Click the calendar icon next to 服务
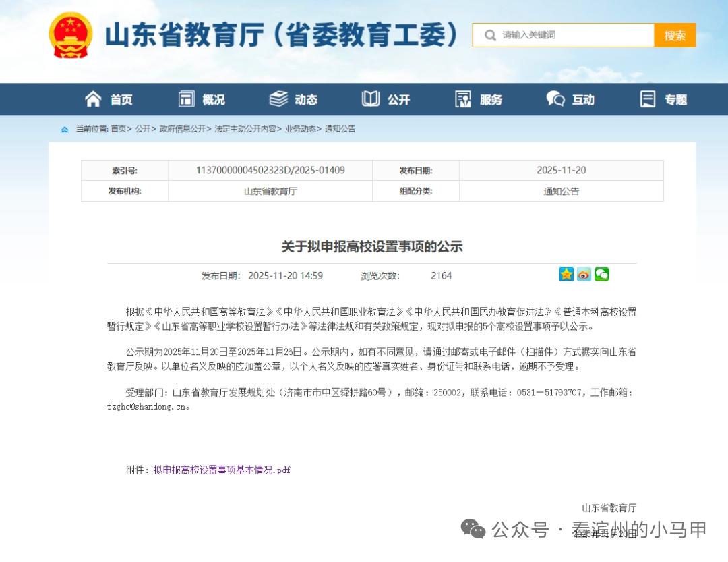Screen dimensions: 728x562 [x=463, y=99]
